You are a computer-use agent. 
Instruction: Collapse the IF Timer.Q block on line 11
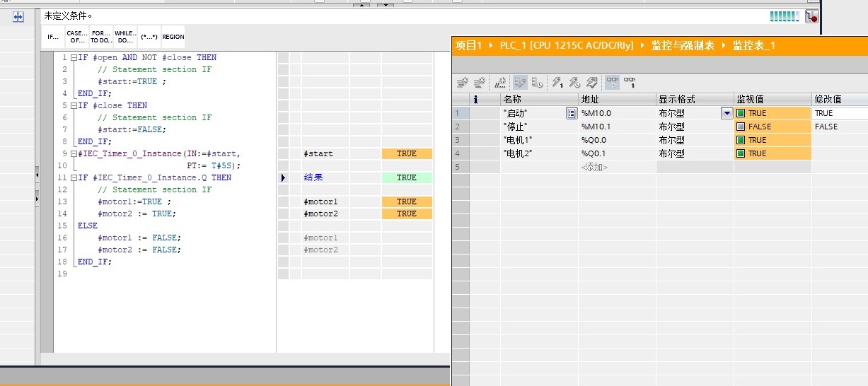[x=74, y=177]
